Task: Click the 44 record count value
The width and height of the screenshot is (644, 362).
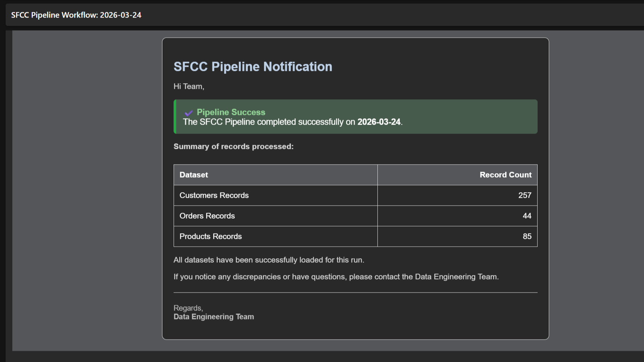Action: 527,216
